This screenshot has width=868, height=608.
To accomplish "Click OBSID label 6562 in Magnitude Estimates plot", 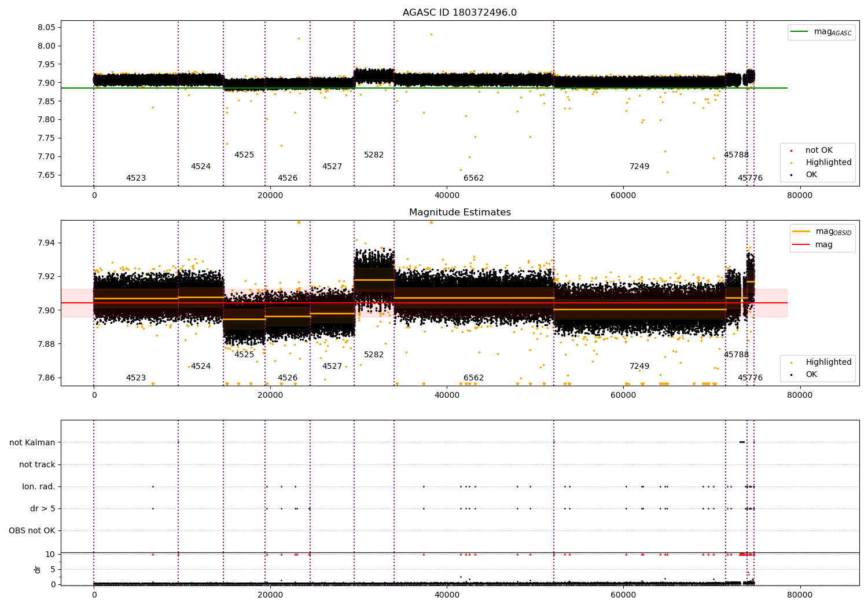I will pos(473,378).
